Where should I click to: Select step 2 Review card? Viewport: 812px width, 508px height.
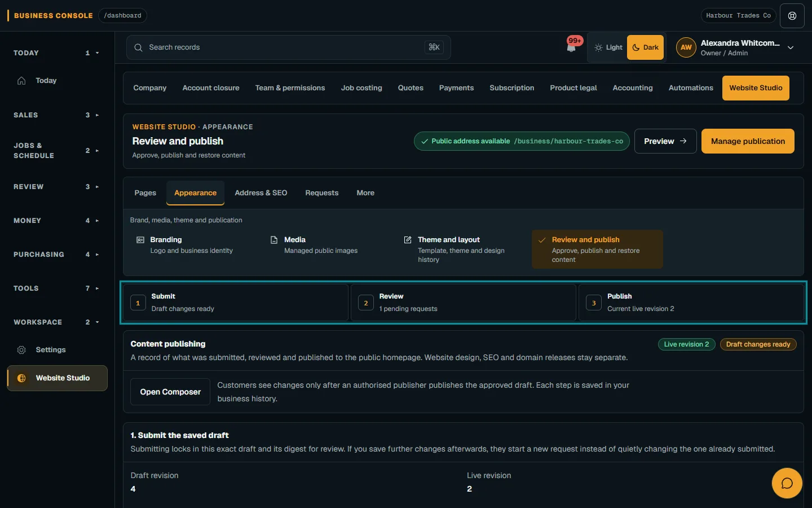pos(464,303)
